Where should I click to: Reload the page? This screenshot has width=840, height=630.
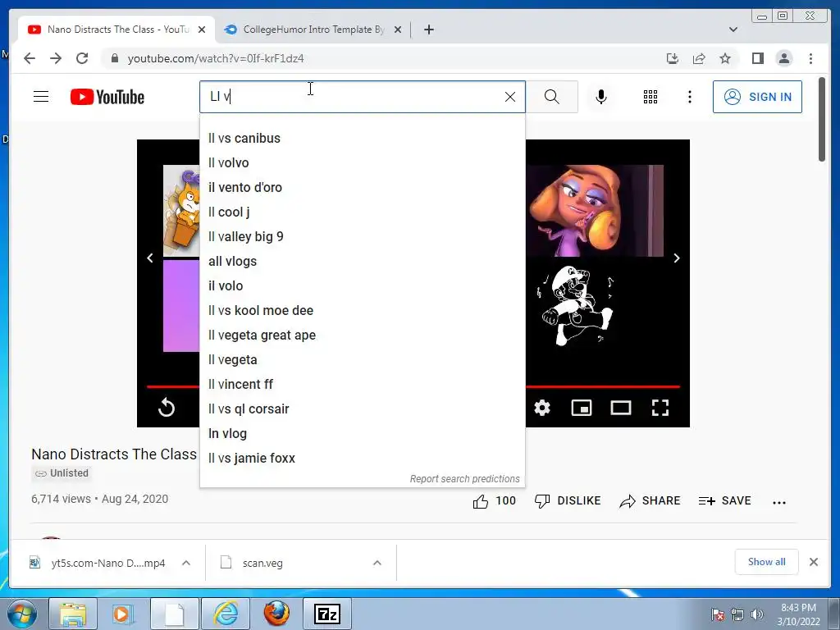[x=82, y=58]
